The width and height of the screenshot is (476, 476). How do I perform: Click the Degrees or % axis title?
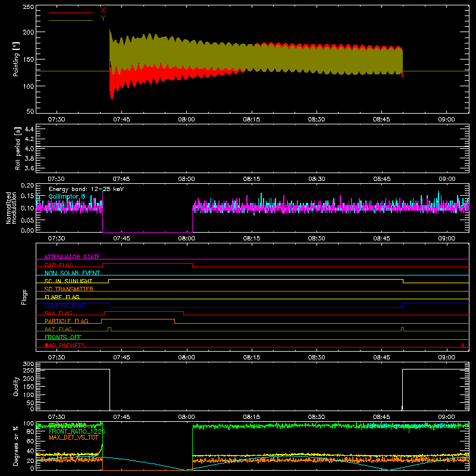[x=16, y=446]
